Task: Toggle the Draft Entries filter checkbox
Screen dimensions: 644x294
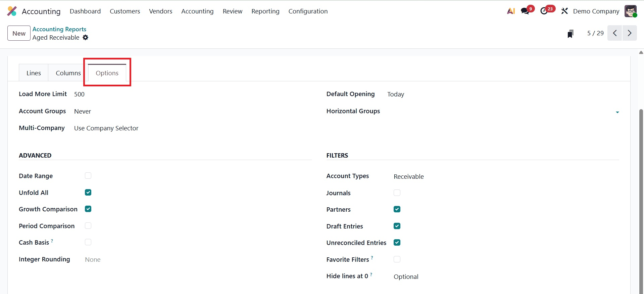Action: [397, 226]
